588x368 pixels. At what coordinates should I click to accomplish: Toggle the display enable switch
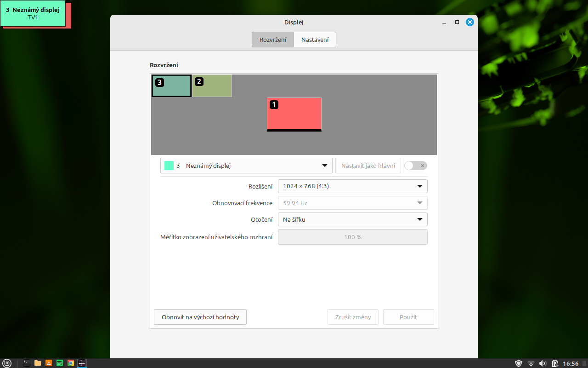tap(415, 166)
